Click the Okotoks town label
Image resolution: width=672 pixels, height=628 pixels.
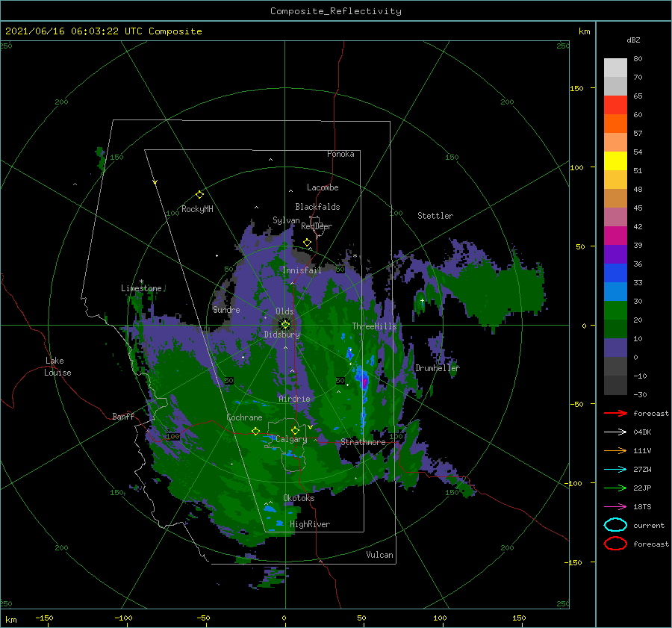[x=299, y=498]
